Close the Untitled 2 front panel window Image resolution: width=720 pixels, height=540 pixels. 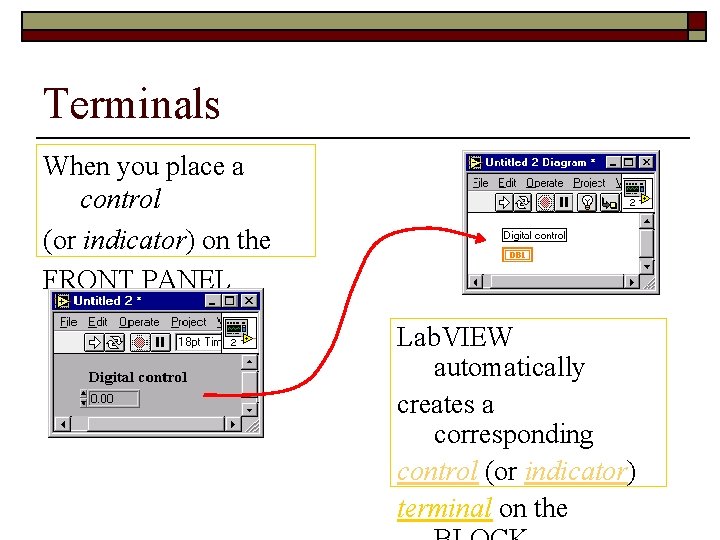[x=248, y=301]
